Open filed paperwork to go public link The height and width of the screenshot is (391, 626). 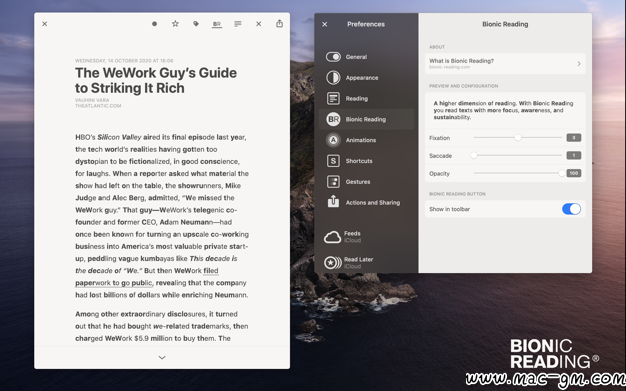click(147, 277)
